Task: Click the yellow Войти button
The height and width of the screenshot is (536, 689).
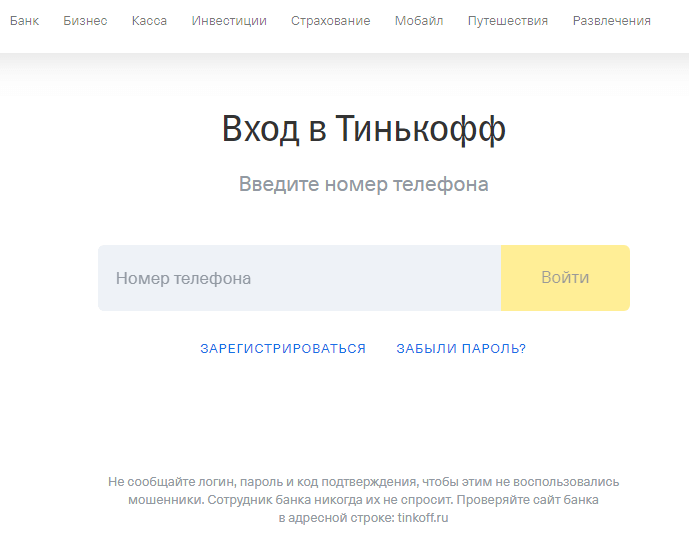Action: 565,278
